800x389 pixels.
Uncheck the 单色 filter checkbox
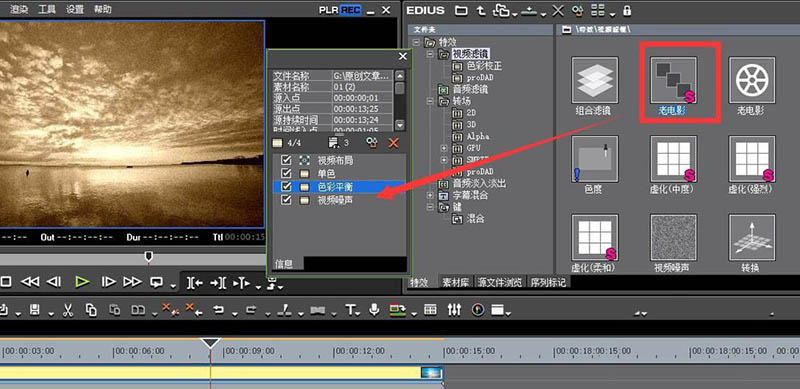286,174
